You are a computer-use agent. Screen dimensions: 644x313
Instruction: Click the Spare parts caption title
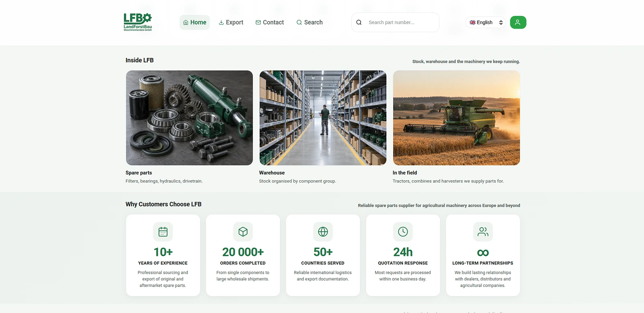[x=139, y=173]
